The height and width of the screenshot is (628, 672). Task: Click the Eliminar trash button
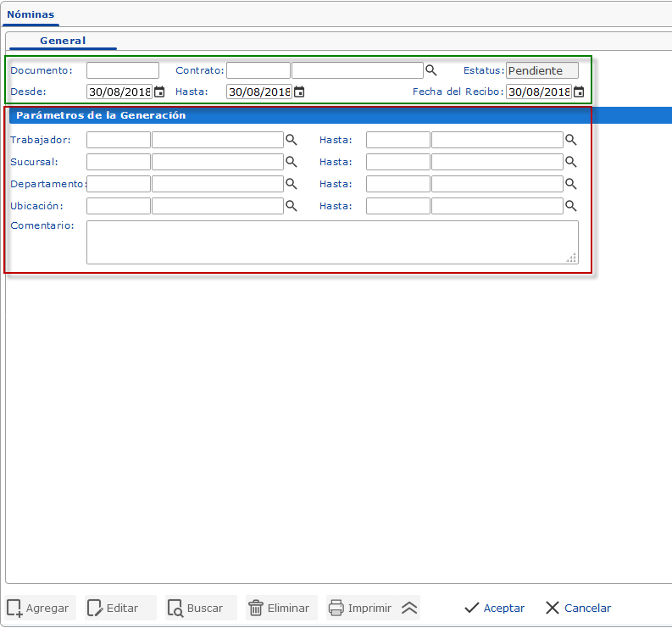point(280,608)
